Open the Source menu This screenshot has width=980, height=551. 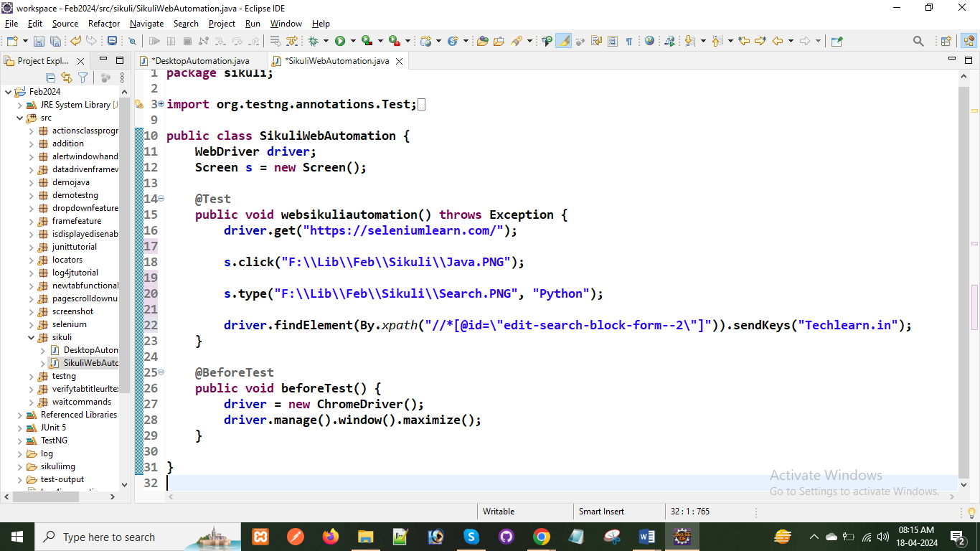[x=65, y=24]
